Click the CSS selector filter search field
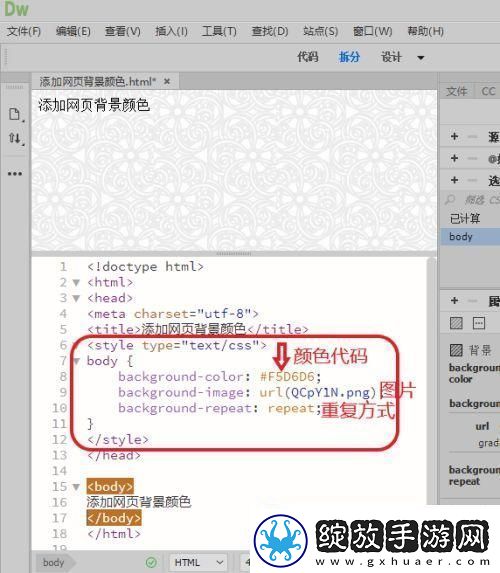 coord(471,200)
